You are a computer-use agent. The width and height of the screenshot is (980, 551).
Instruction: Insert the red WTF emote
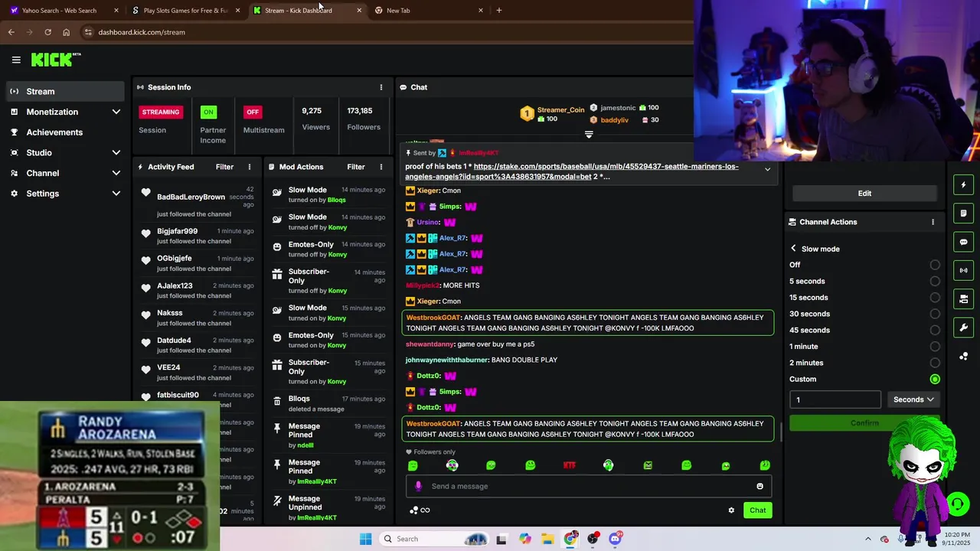pyautogui.click(x=569, y=465)
